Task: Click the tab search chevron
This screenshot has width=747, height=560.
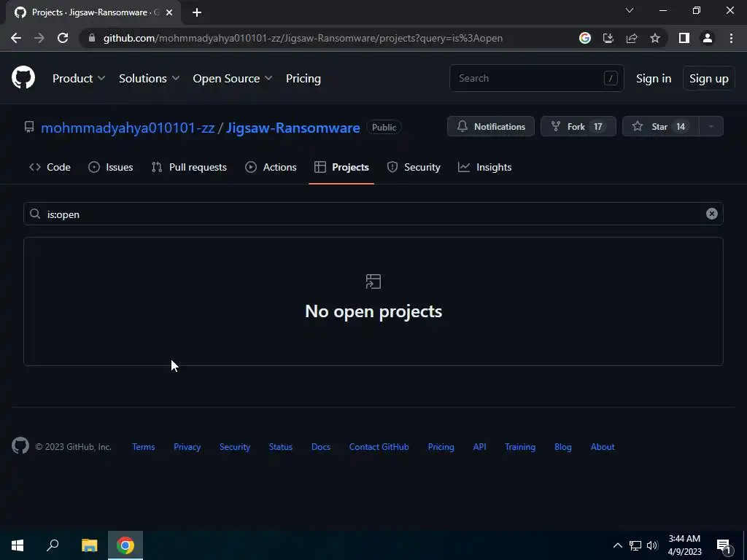Action: 630,10
